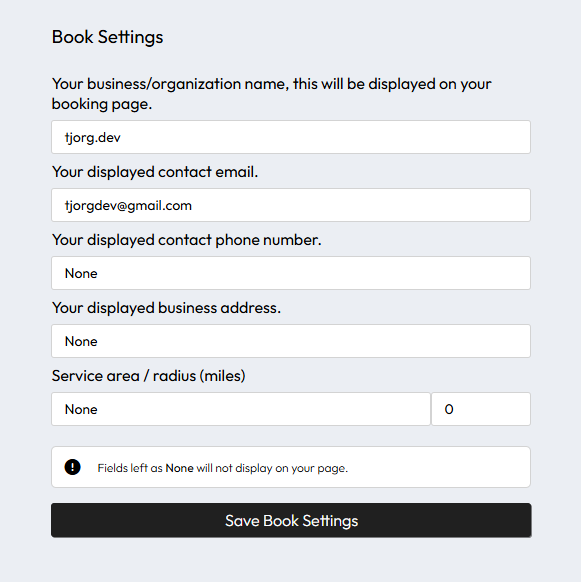
Task: Click the 'Your displayed contact email.' label
Action: coord(155,172)
